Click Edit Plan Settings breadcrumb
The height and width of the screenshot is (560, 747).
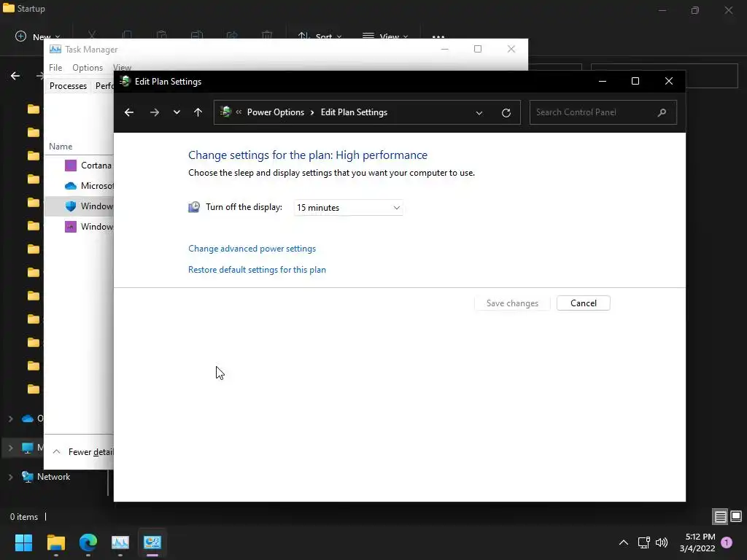354,112
